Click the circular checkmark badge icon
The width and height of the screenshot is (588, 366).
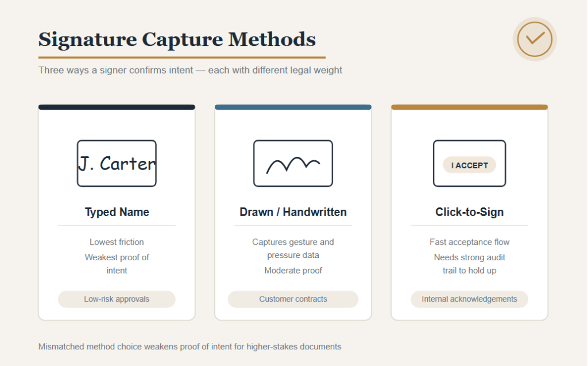point(535,39)
